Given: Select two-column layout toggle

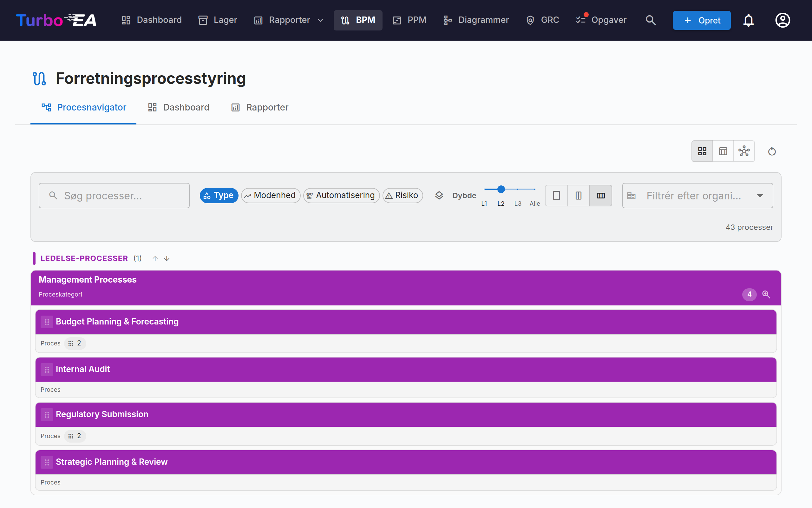Looking at the screenshot, I should [579, 195].
